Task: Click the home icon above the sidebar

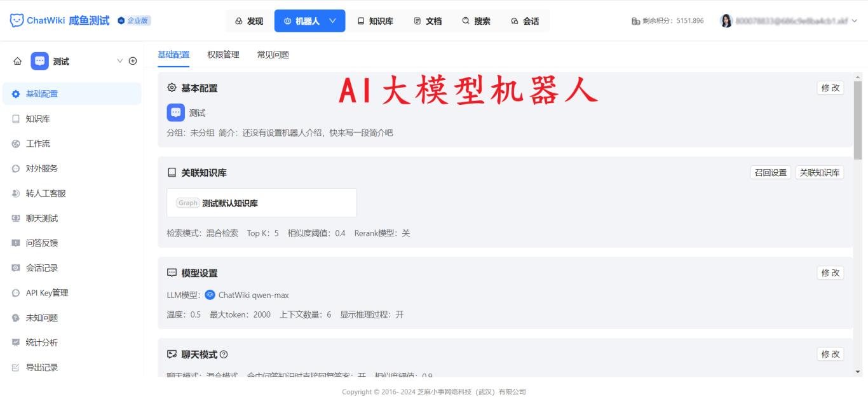Action: 17,60
